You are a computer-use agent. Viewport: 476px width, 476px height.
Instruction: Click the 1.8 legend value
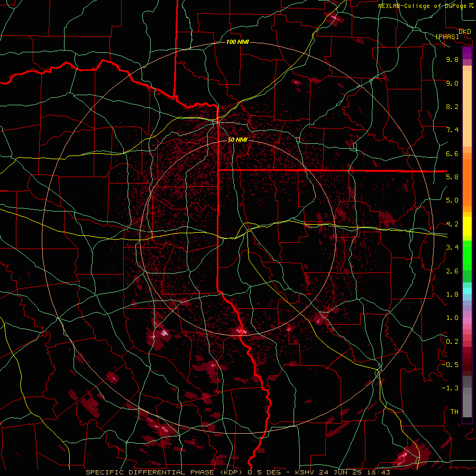(x=452, y=295)
